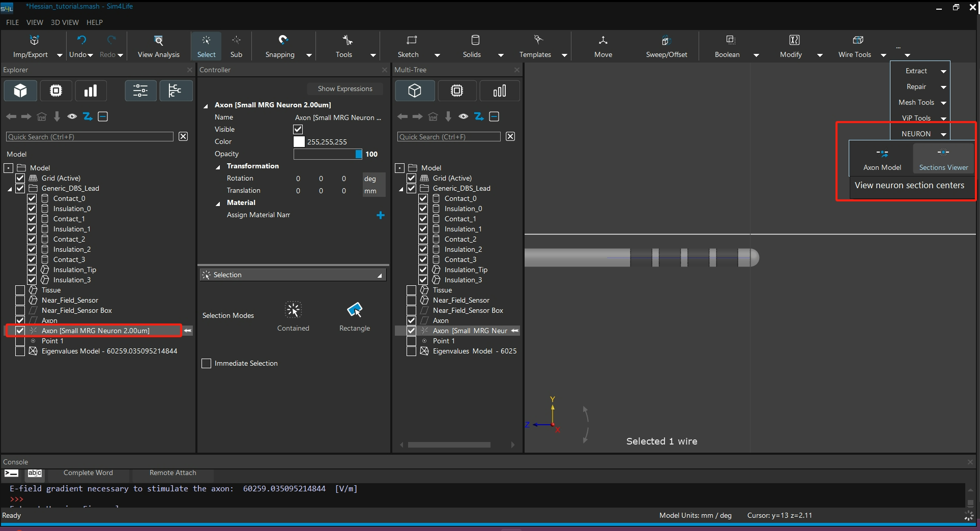
Task: Collapse the Transformation section in Controller
Action: 218,166
